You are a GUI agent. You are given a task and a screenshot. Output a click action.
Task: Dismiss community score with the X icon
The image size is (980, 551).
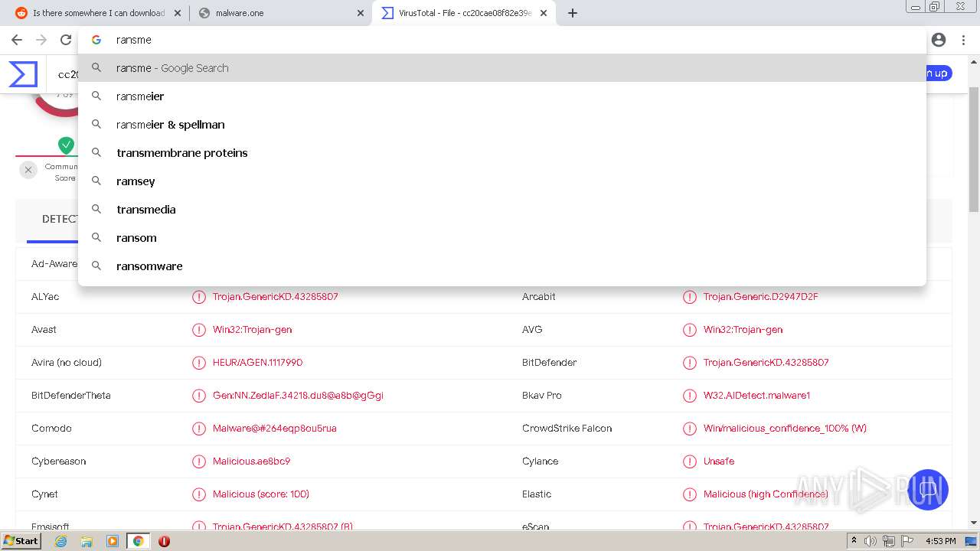click(28, 170)
